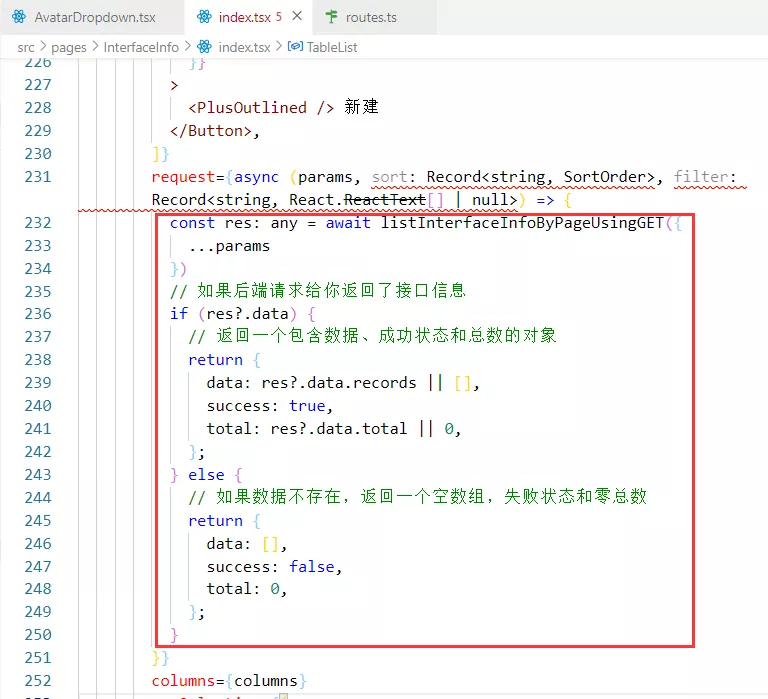
Task: Click the columns={columns} attribute
Action: pos(229,681)
